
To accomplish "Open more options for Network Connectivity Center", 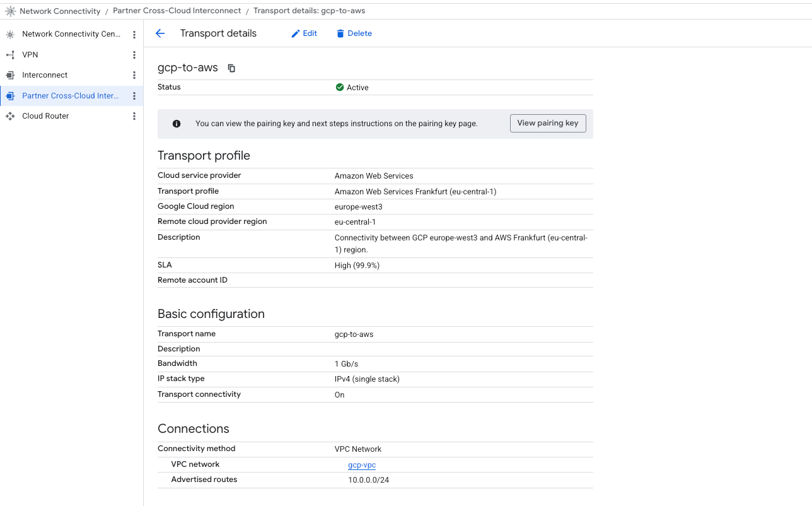I will coord(134,35).
